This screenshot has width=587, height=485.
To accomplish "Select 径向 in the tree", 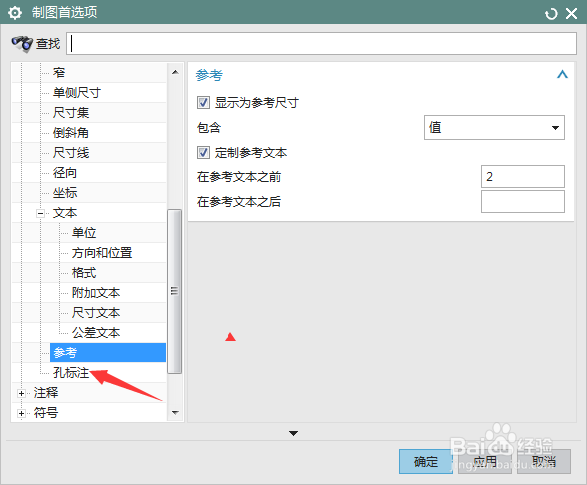I will pos(65,173).
